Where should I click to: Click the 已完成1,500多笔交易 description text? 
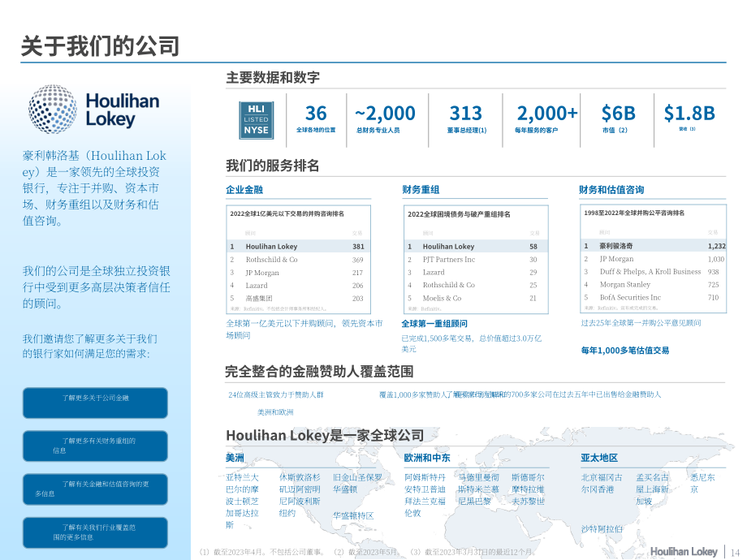coord(471,343)
